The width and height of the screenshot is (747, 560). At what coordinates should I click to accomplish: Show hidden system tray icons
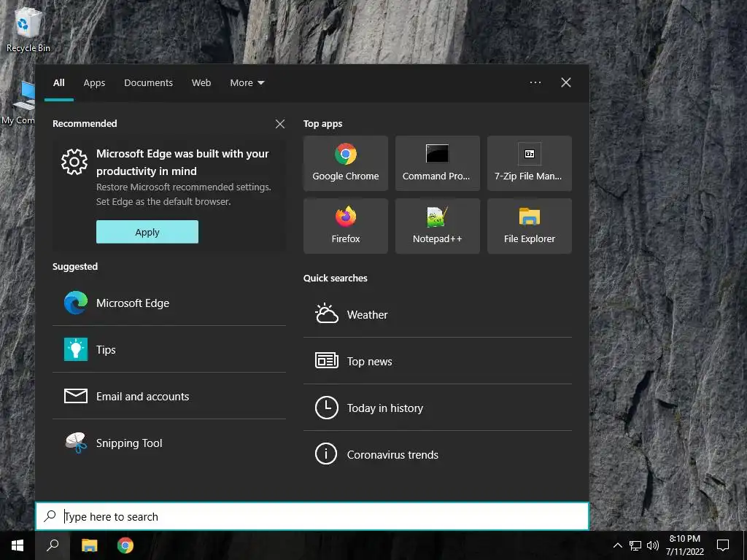click(617, 545)
